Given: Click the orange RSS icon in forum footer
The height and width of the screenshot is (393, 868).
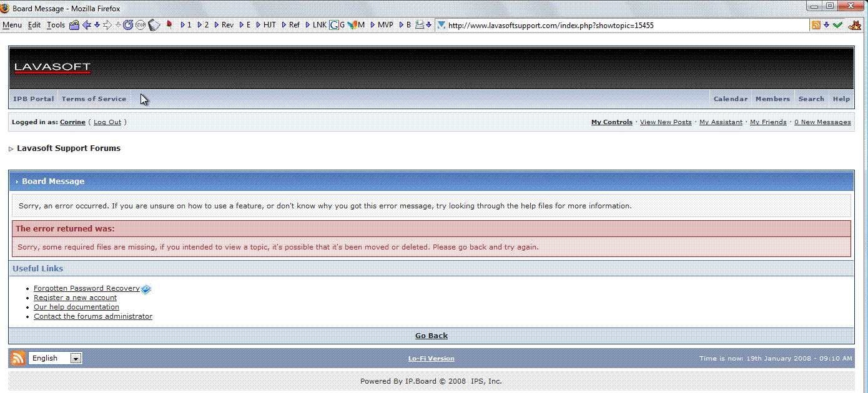Looking at the screenshot, I should coord(18,358).
